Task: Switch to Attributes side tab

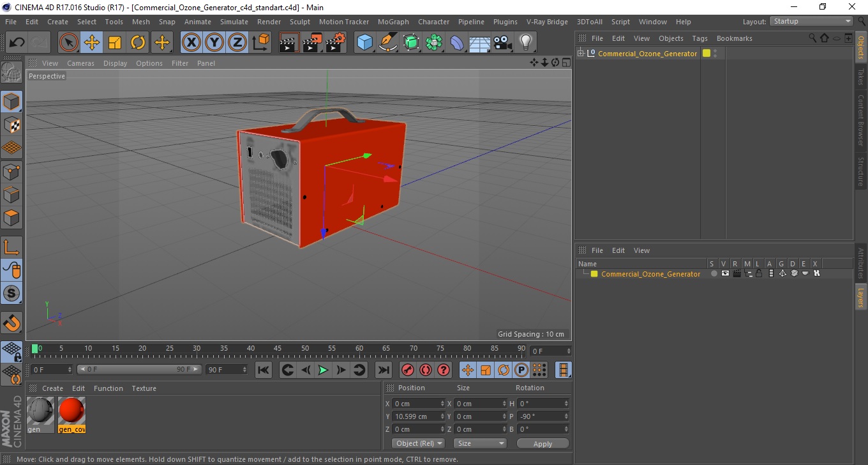Action: [860, 264]
